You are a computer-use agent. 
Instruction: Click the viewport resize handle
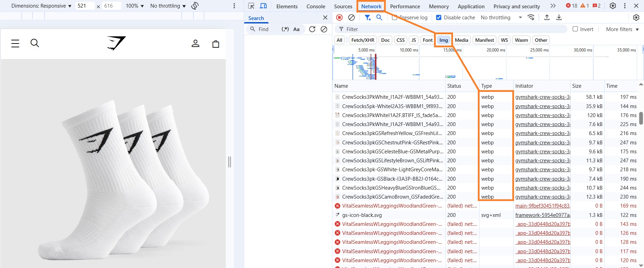[230, 162]
